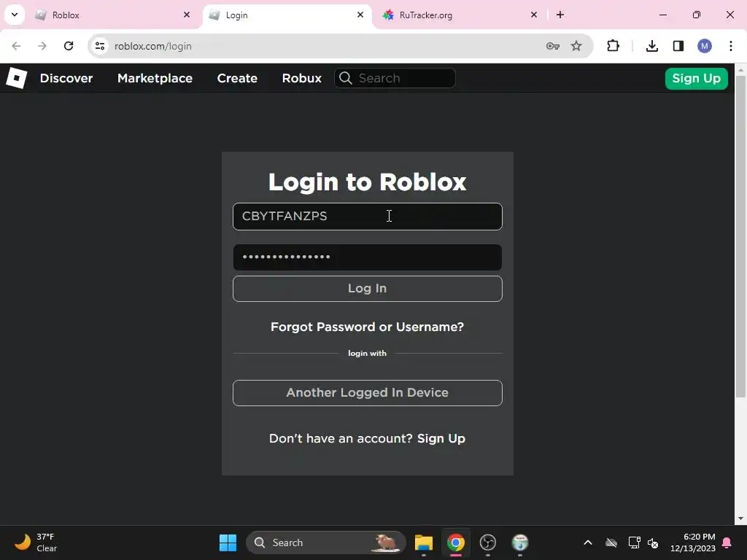
Task: Click the search magnifier icon in Roblox navbar
Action: 346,78
